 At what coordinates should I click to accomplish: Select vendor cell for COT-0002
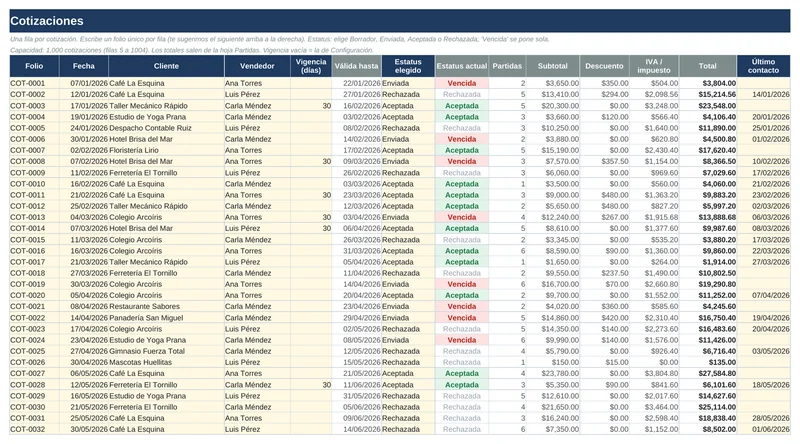257,94
